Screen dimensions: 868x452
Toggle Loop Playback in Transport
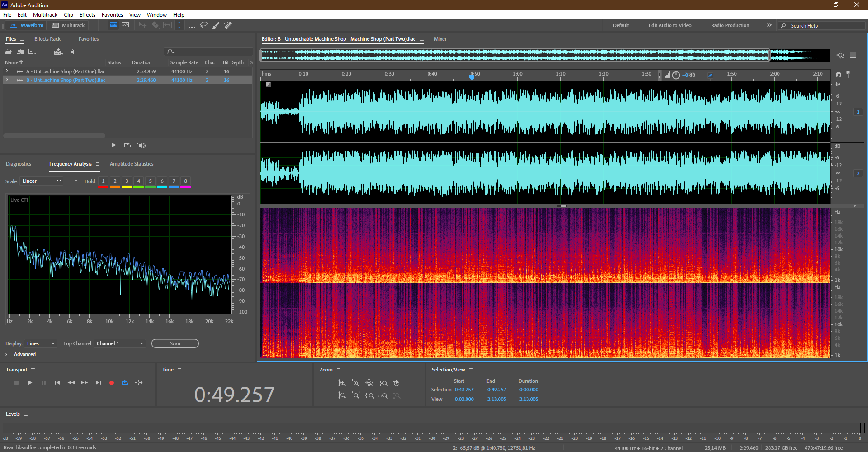125,383
